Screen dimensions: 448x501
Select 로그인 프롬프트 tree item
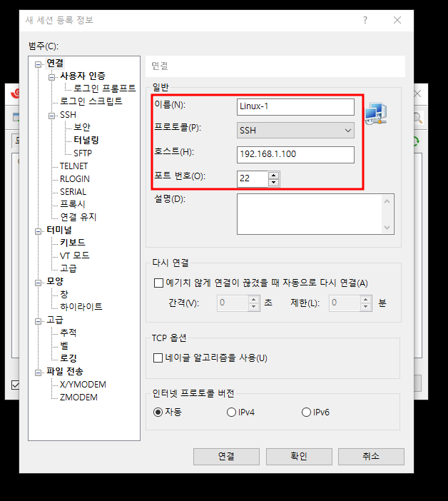(x=105, y=88)
